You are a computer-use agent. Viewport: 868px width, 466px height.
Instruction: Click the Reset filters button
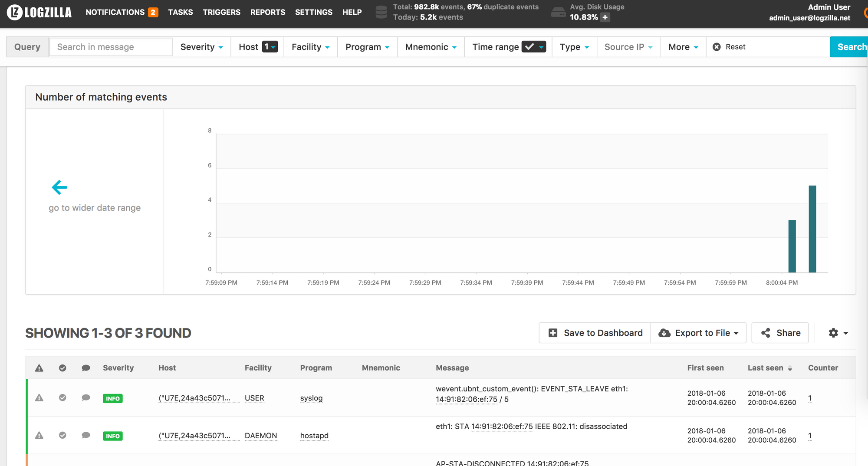tap(730, 47)
